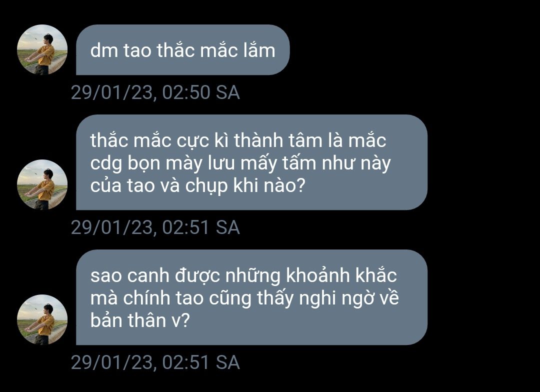540x392 pixels.
Task: Tap the text line "của tao và chụp khi nào?"
Action: (197, 185)
